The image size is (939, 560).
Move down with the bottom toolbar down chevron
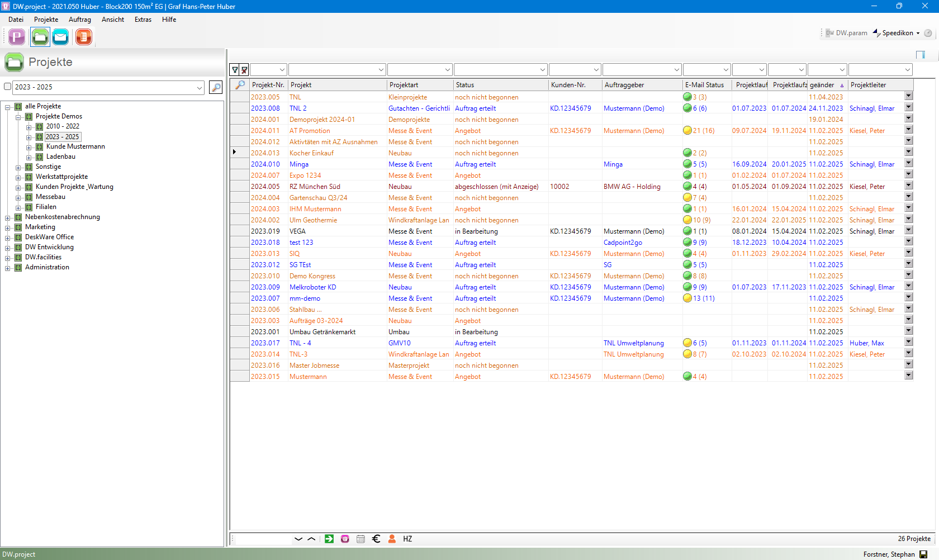click(298, 539)
